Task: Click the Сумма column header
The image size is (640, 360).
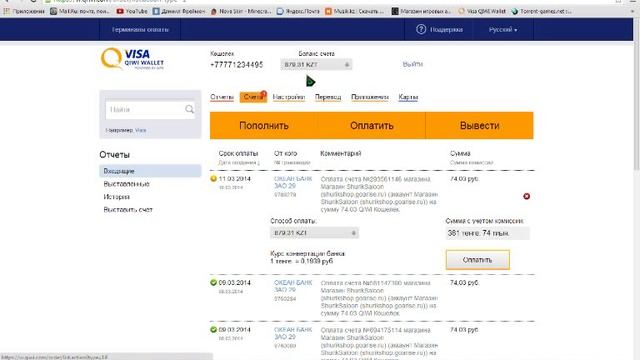Action: pos(460,153)
